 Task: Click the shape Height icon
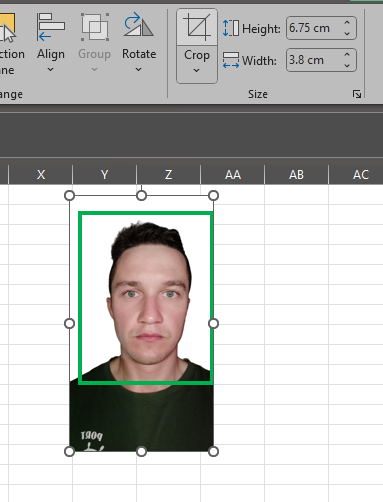click(x=231, y=28)
